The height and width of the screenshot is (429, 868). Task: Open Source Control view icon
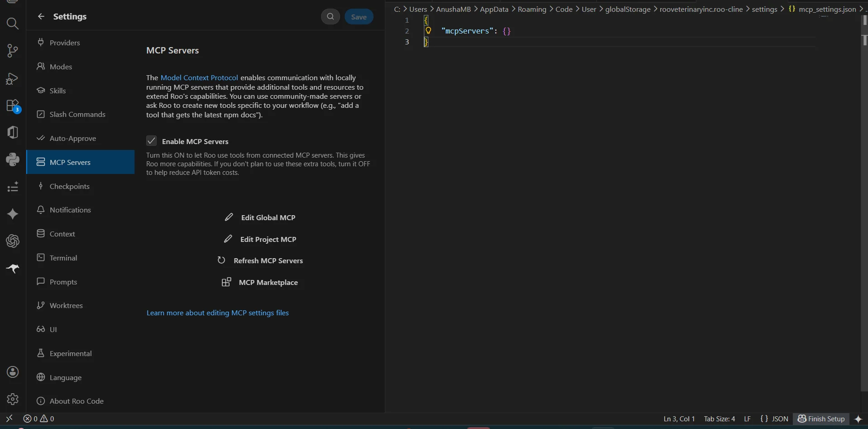[13, 51]
